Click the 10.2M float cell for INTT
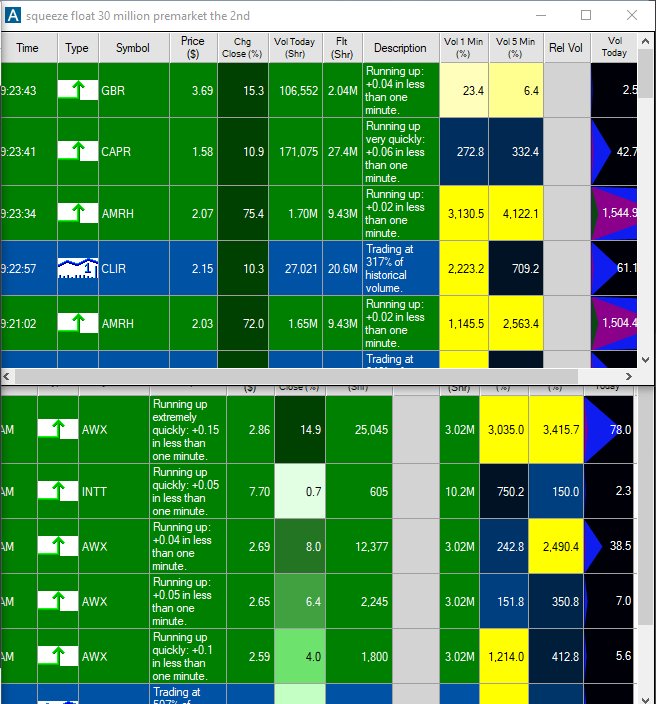 [x=459, y=491]
